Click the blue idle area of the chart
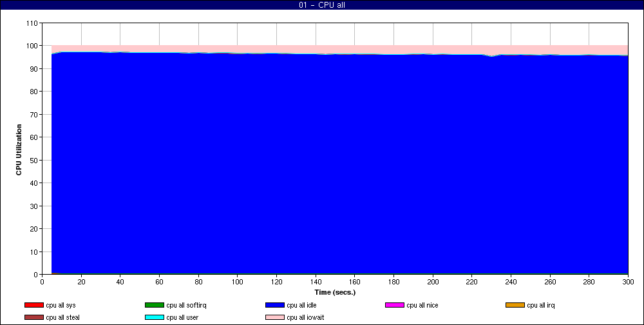 click(339, 164)
